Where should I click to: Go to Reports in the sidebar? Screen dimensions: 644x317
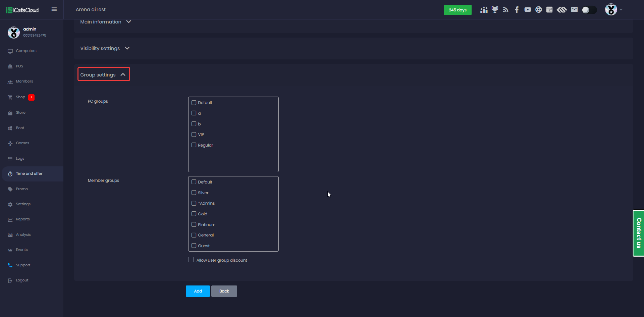coord(23,219)
